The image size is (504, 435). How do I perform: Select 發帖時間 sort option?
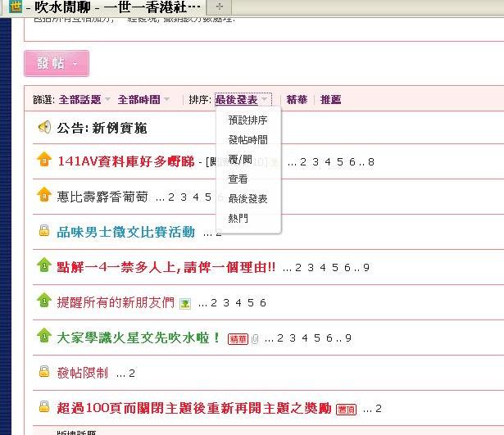tap(247, 139)
